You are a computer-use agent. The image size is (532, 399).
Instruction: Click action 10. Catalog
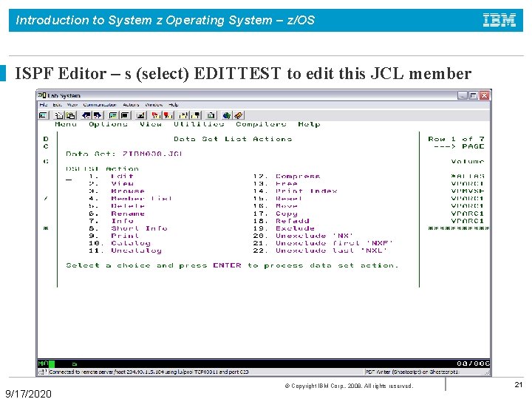(120, 243)
